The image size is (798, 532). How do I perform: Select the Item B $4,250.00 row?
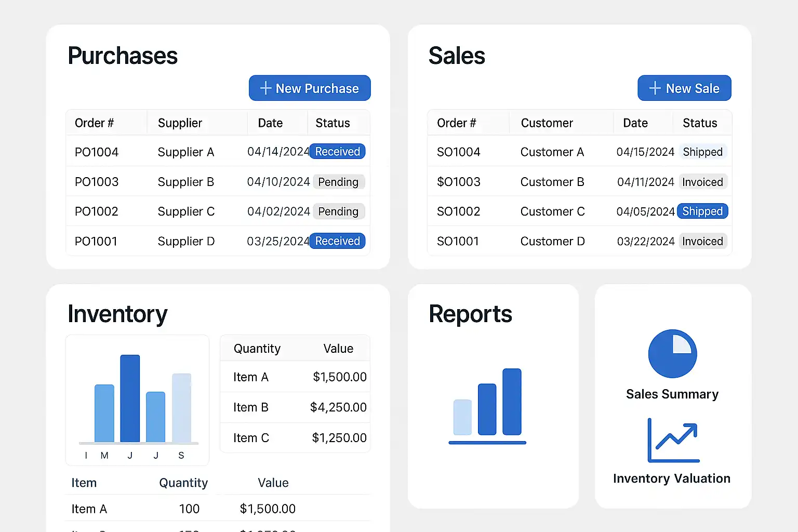pyautogui.click(x=295, y=407)
